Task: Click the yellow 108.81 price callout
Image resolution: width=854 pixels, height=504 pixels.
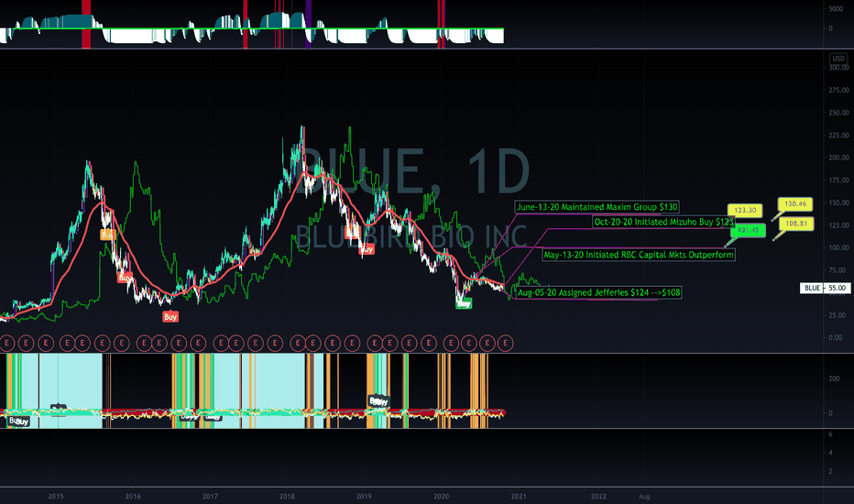Action: click(796, 224)
